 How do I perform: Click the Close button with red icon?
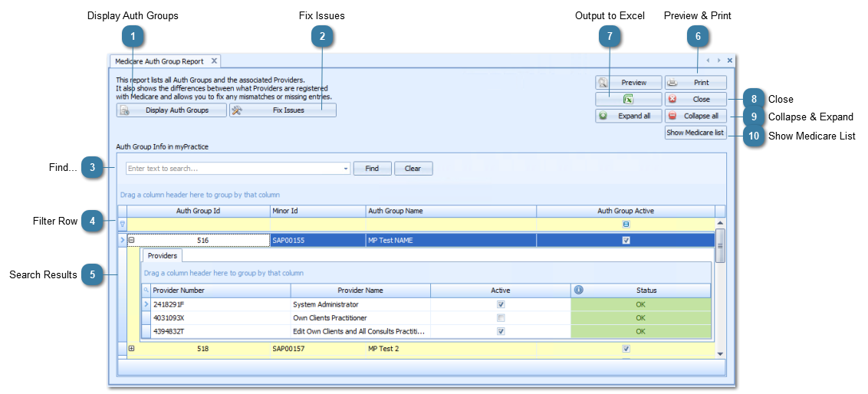tap(695, 100)
